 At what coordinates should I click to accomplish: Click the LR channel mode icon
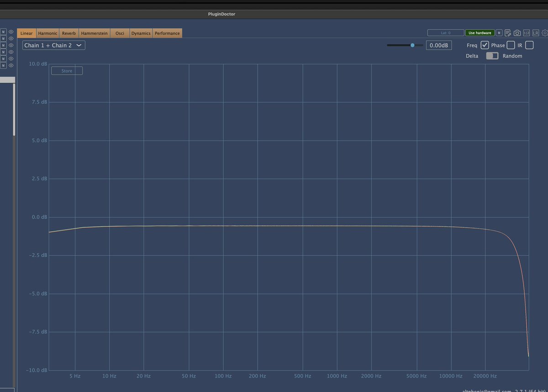pos(536,33)
